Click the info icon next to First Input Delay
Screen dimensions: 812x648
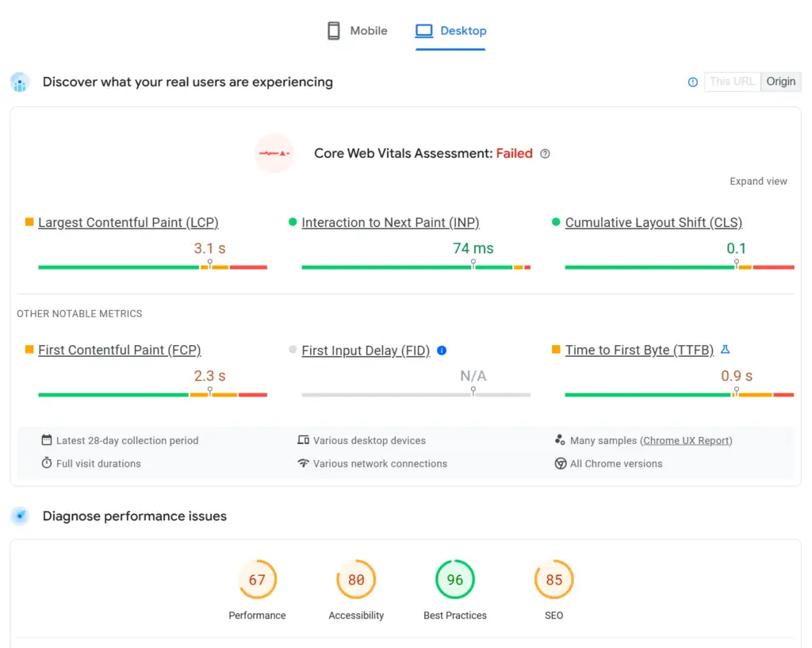442,350
